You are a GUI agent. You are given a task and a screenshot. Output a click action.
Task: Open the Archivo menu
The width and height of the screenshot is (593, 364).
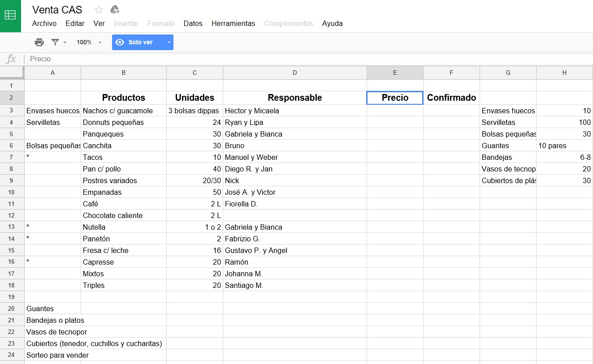point(44,24)
